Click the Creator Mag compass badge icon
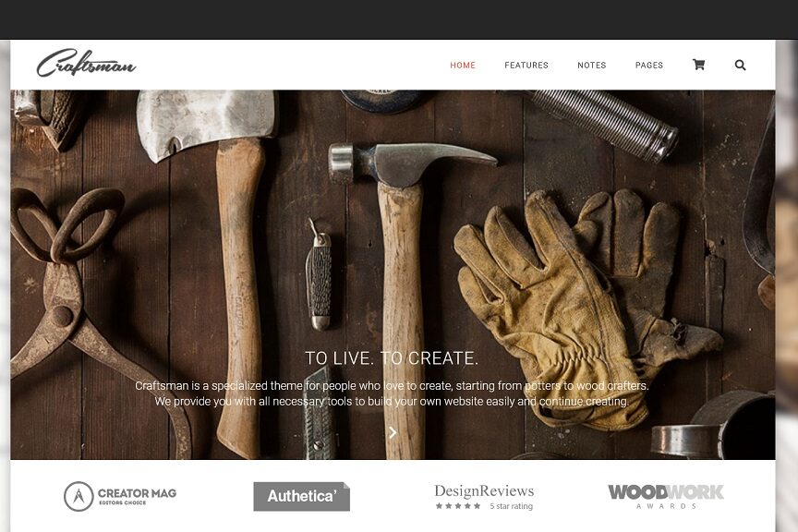Image resolution: width=798 pixels, height=532 pixels. coord(79,496)
